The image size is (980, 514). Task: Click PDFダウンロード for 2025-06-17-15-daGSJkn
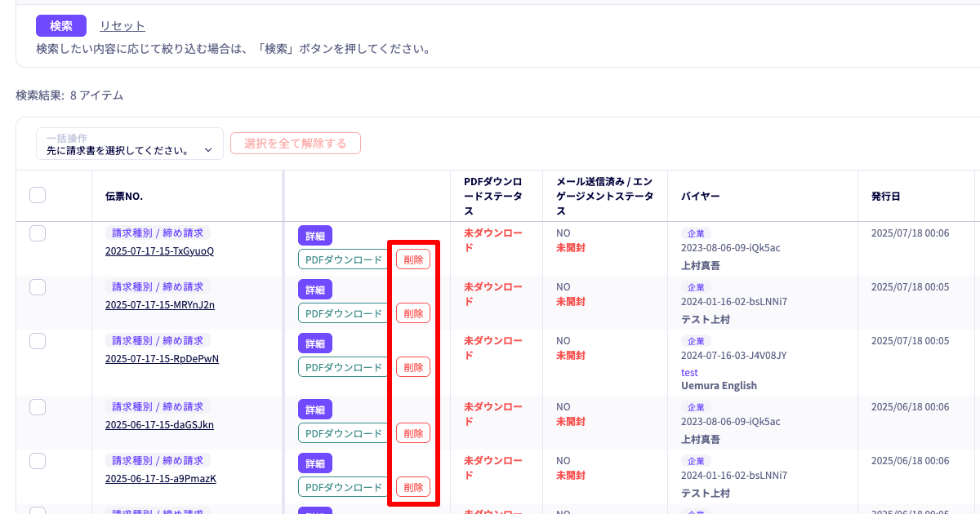click(344, 433)
